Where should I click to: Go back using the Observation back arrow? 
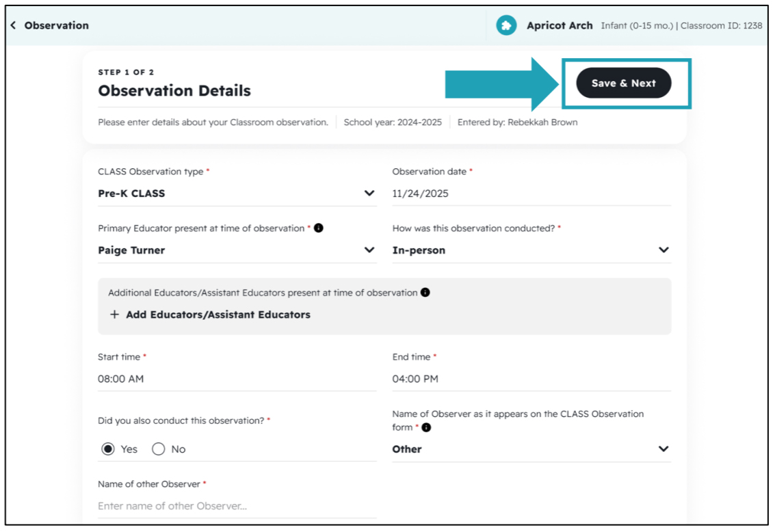click(14, 25)
